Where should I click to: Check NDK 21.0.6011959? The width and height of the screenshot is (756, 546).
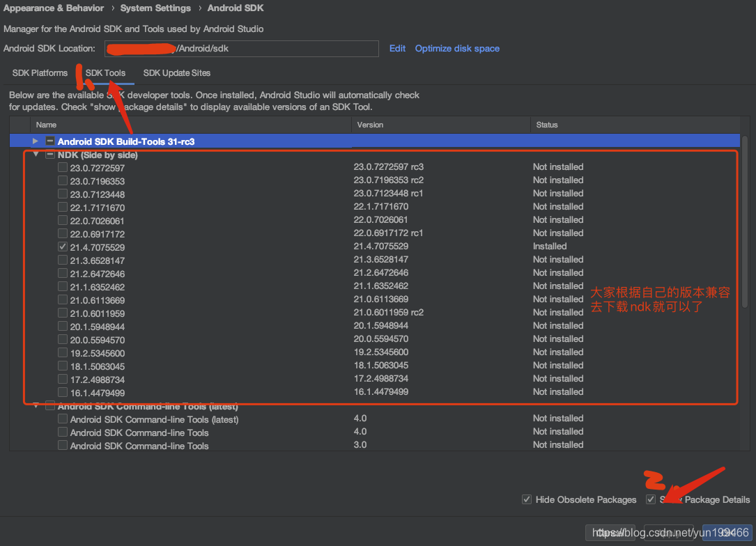(x=63, y=313)
